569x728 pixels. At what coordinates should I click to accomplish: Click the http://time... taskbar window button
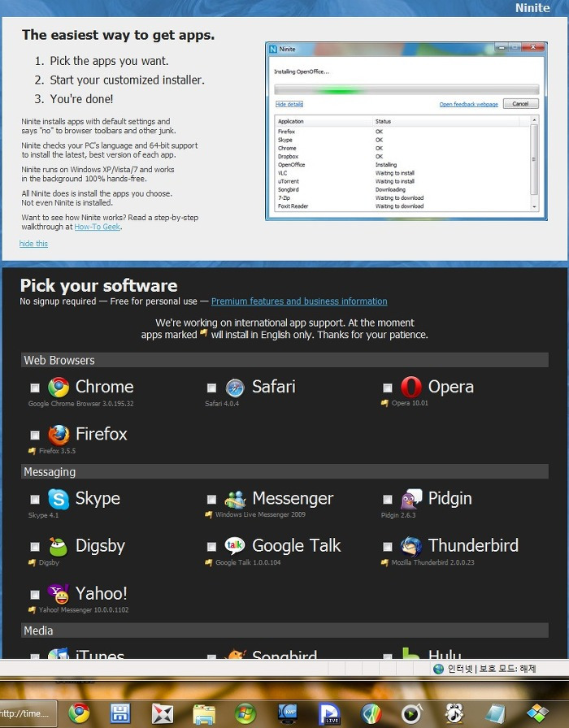coord(28,713)
